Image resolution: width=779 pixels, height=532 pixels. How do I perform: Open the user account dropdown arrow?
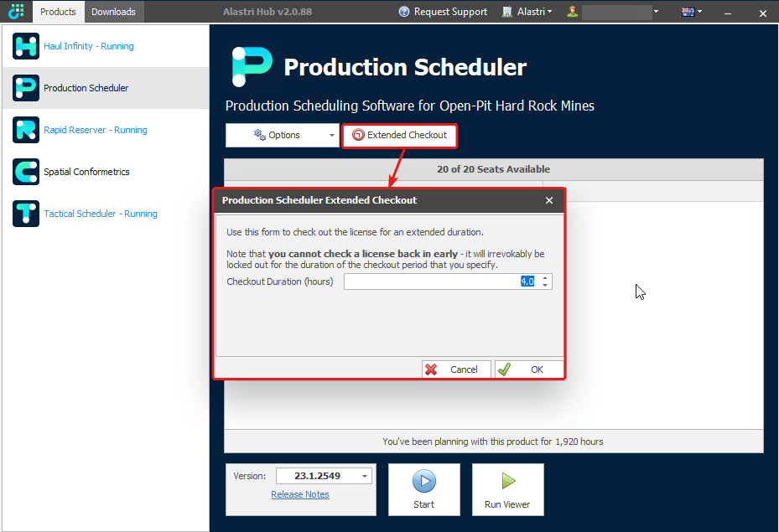(x=656, y=12)
